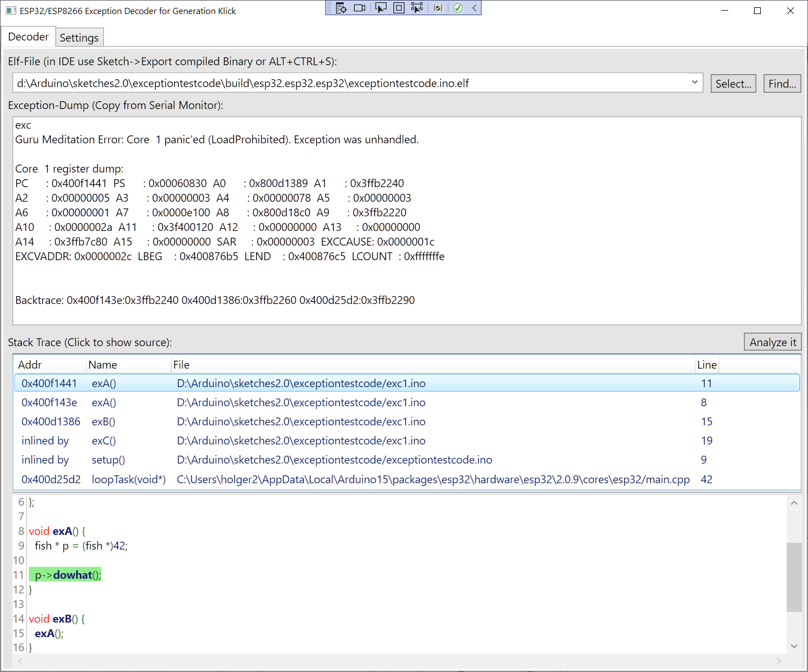This screenshot has width=808, height=672.
Task: Click the Line column header
Action: pyautogui.click(x=707, y=365)
